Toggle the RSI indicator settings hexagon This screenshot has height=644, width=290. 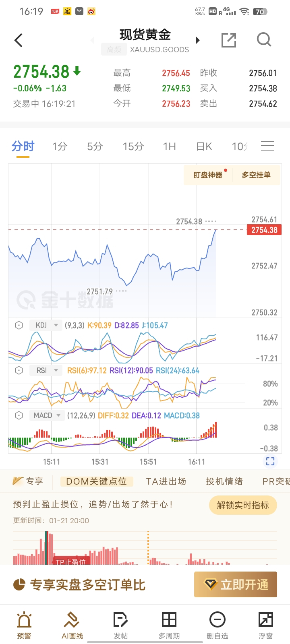pos(19,370)
